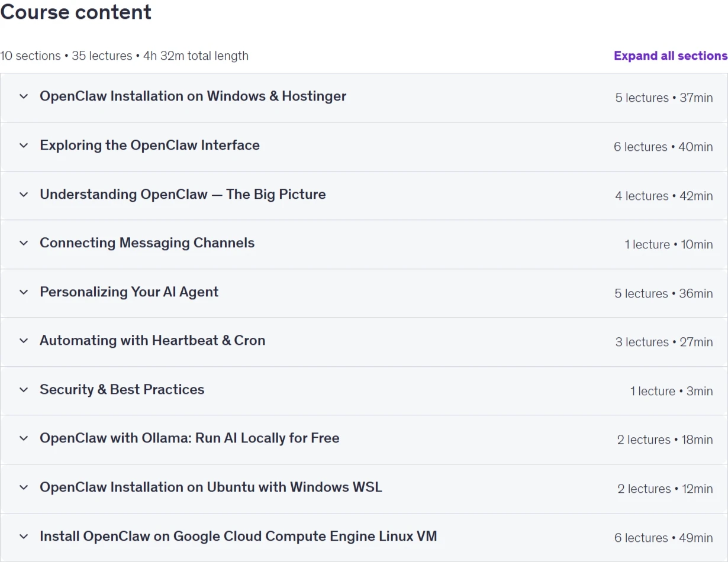The height and width of the screenshot is (562, 728).
Task: Select the "Connecting Messaging Channels" section title
Action: click(147, 243)
